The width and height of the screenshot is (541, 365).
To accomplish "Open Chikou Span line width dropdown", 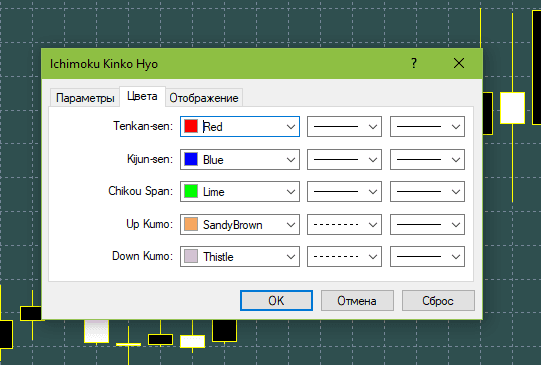I will click(427, 192).
